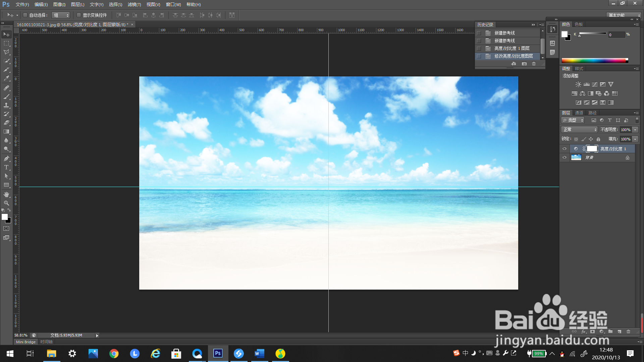Open the layer blend mode dropdown
644x362 pixels.
coord(580,130)
